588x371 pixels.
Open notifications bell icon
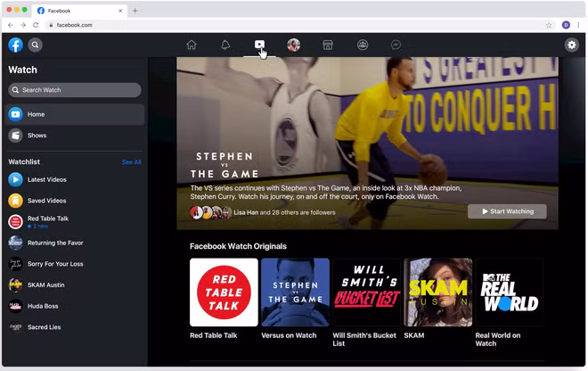tap(225, 45)
